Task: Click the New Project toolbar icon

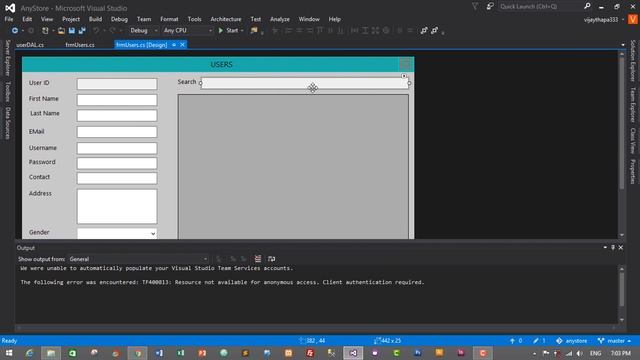Action: click(45, 31)
